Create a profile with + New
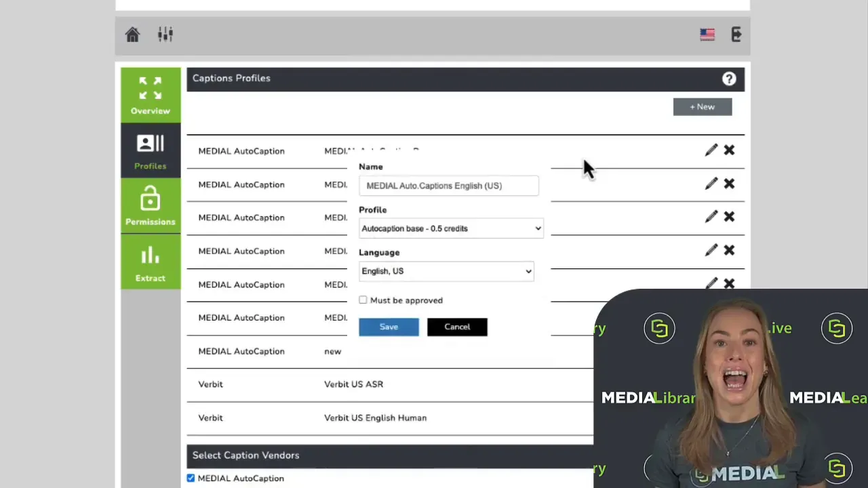Image resolution: width=868 pixels, height=488 pixels. pyautogui.click(x=703, y=106)
